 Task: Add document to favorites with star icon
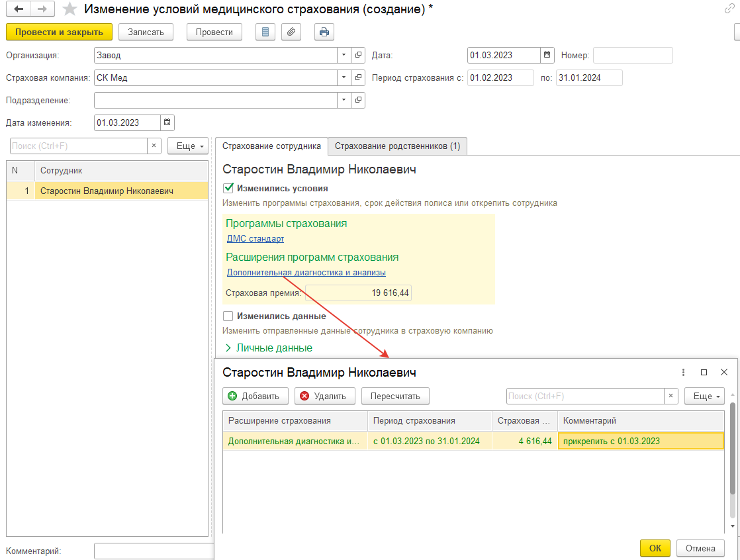point(70,9)
